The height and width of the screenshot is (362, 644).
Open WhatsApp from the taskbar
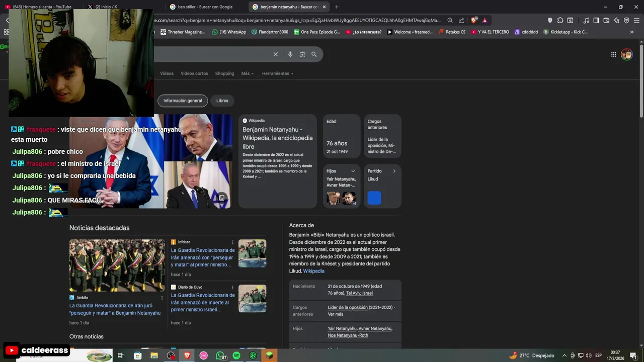[220, 355]
